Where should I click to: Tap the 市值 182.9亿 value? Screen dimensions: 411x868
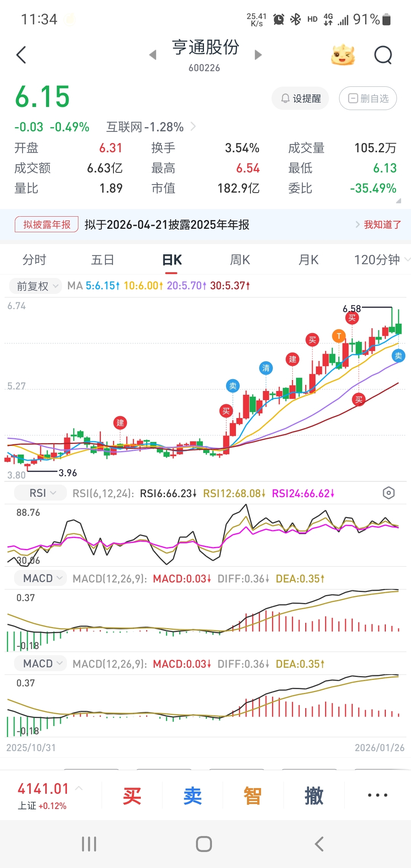coord(238,188)
